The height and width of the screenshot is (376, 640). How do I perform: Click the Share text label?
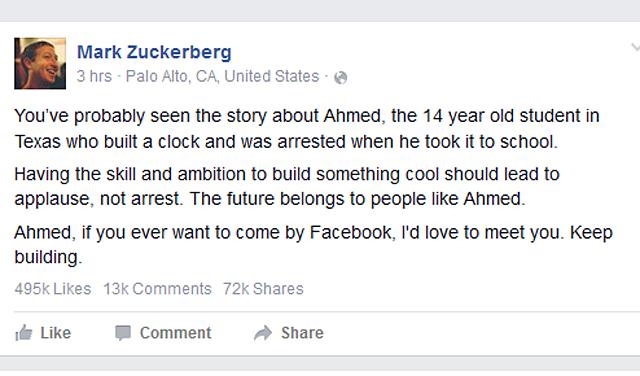(x=302, y=333)
